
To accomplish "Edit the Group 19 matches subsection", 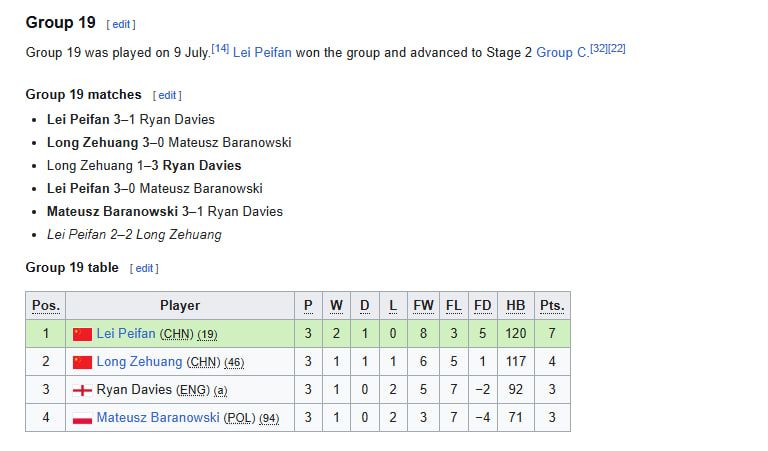I will point(167,95).
